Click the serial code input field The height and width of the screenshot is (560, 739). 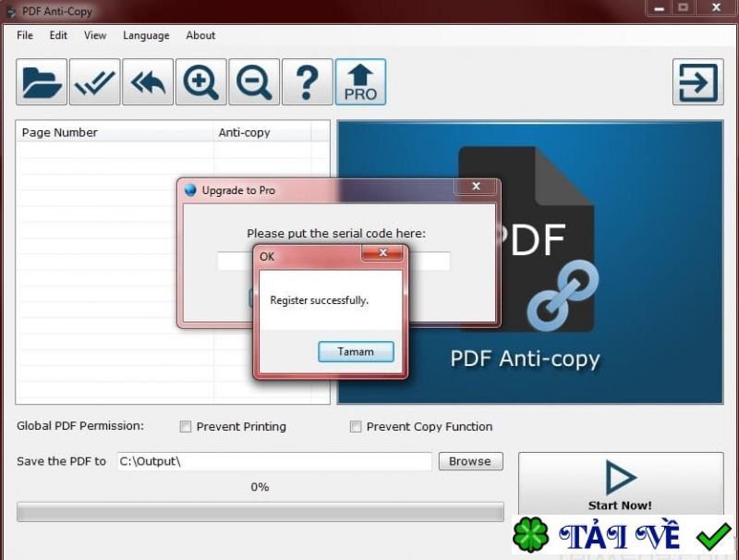click(x=333, y=261)
